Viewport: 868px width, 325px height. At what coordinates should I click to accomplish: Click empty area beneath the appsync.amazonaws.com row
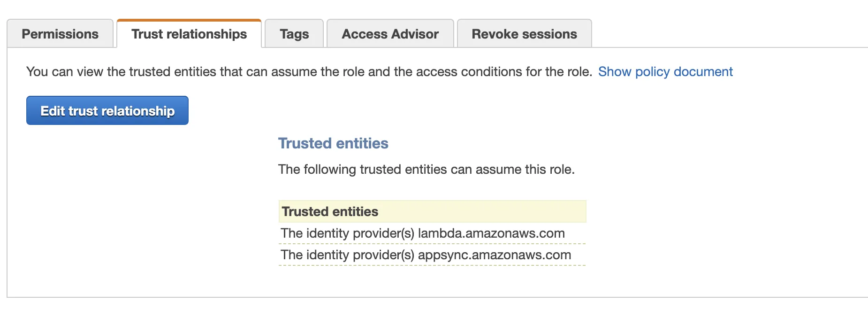coord(432,281)
